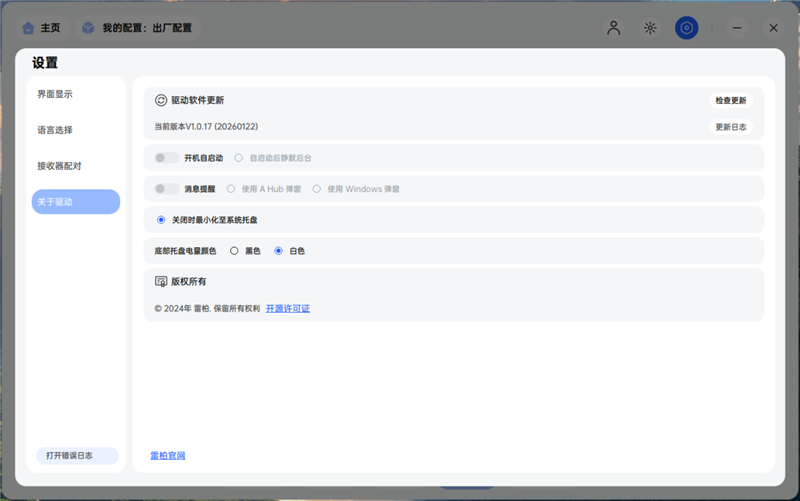
Task: Click the copyright icon beside 版权所有
Action: point(161,282)
